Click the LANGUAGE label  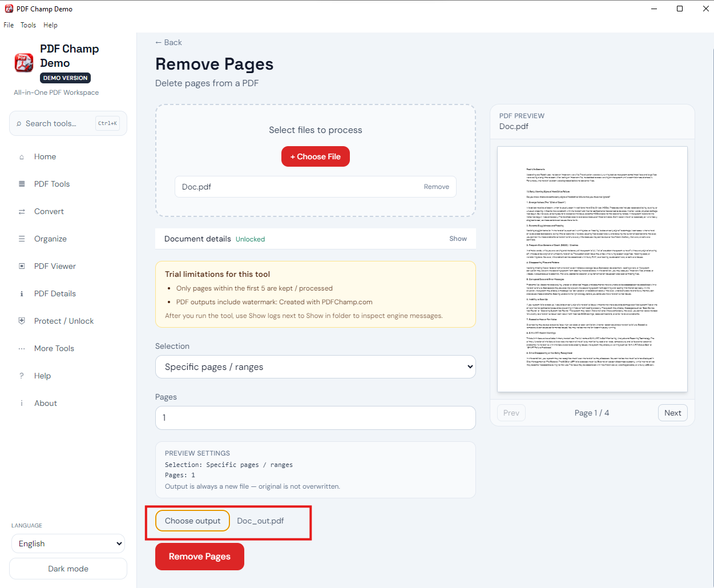click(27, 525)
